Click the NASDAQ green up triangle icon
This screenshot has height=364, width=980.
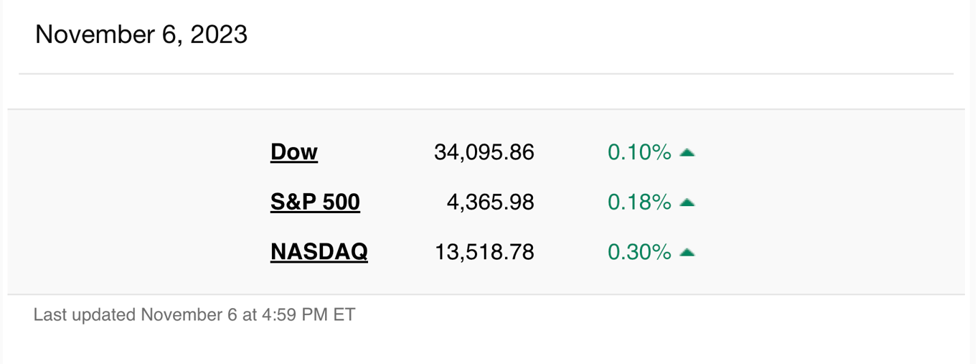(x=687, y=252)
